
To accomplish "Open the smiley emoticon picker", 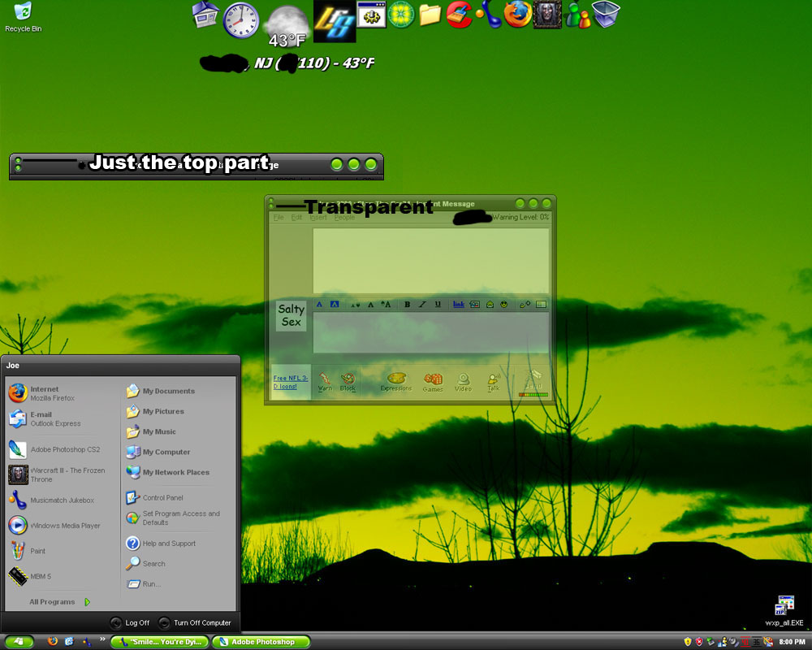I will pos(504,304).
